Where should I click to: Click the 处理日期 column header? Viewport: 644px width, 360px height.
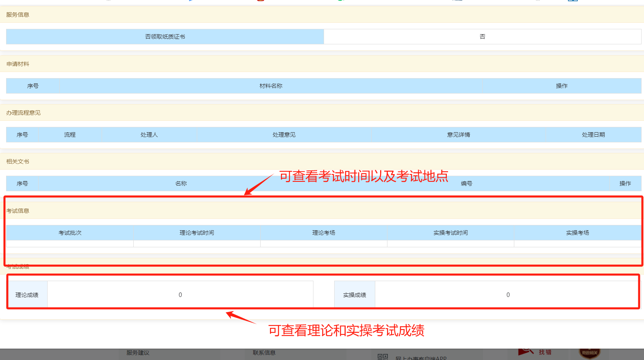[593, 135]
